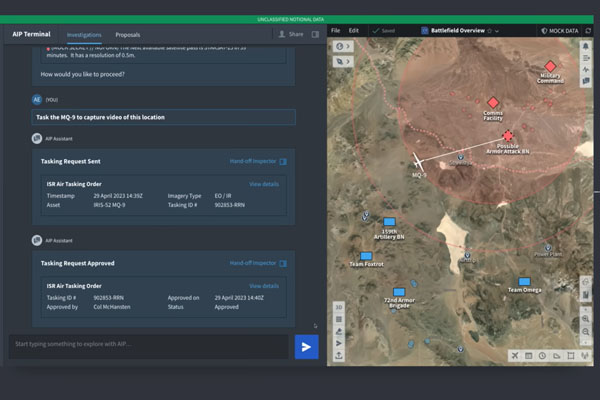Click Tasking ID '902853-RRN' in the sent order

pyautogui.click(x=230, y=205)
